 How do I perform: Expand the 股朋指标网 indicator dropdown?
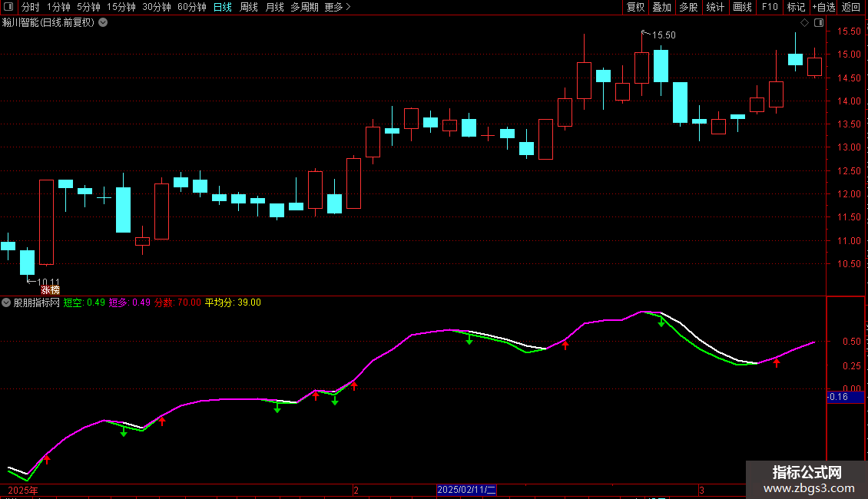tap(6, 302)
